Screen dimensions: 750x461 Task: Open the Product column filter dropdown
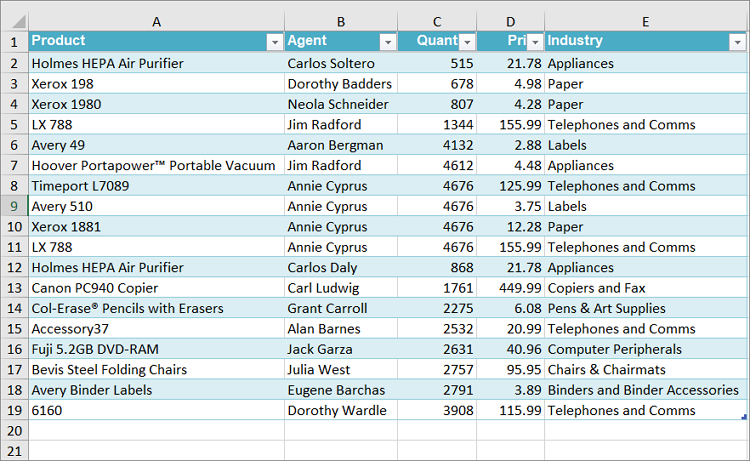click(275, 43)
